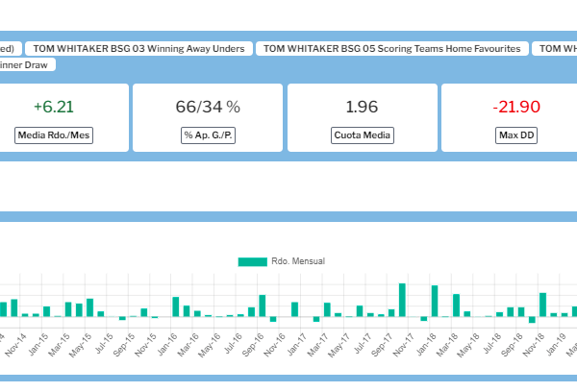Click the tallest bar at Nov-17
This screenshot has width=577, height=392.
402,300
